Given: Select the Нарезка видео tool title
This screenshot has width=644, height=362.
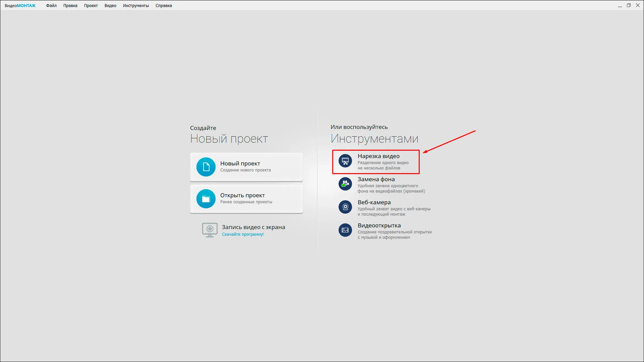Looking at the screenshot, I should click(x=378, y=156).
